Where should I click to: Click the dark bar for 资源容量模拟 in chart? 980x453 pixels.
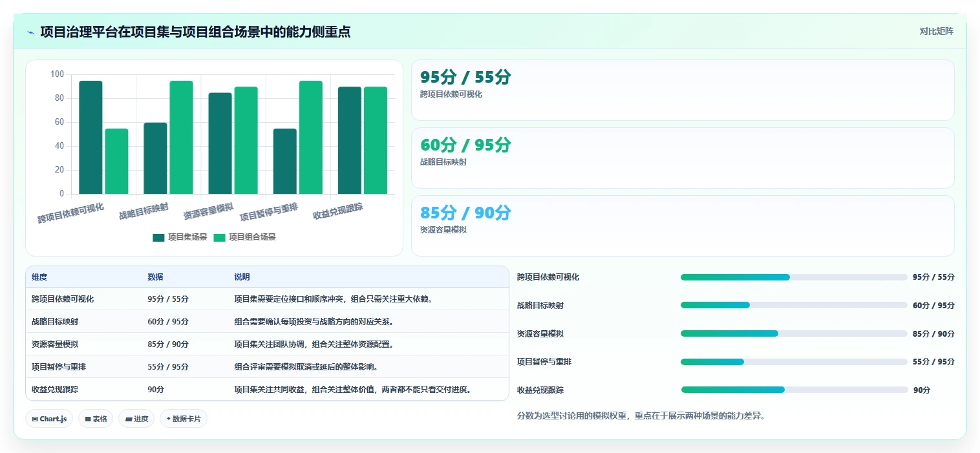click(x=220, y=143)
